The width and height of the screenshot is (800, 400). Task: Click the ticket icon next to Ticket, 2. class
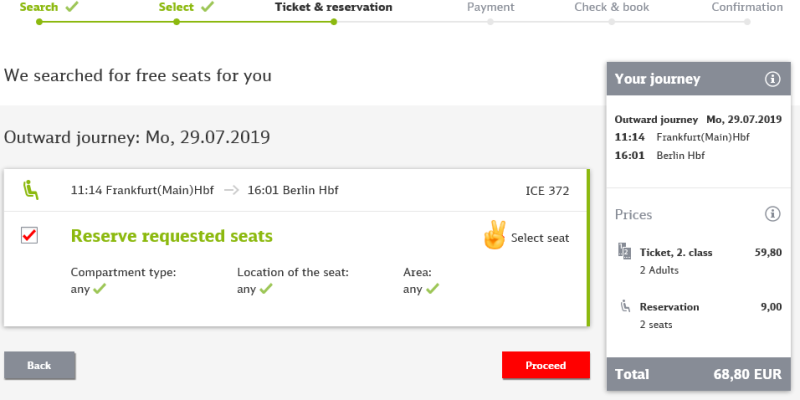coord(624,251)
